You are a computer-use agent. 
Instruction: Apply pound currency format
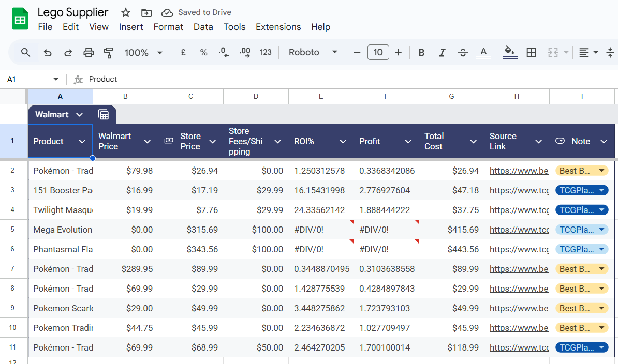click(x=183, y=52)
